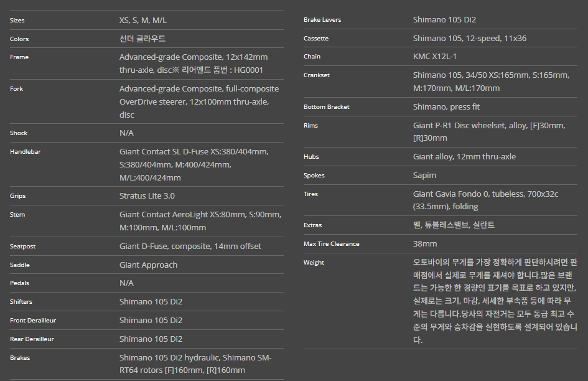
Task: Select Korean weight disclaimer paragraph starting '오토바이의 무게를'
Action: (495, 301)
